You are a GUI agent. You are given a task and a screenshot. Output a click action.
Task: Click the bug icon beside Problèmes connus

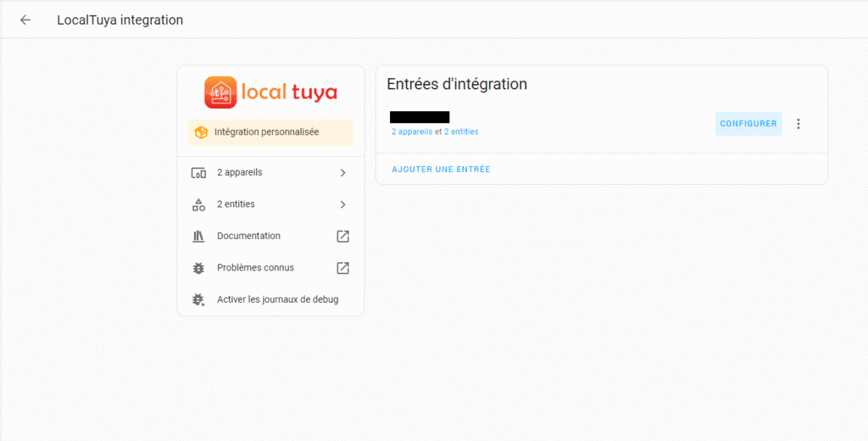198,268
